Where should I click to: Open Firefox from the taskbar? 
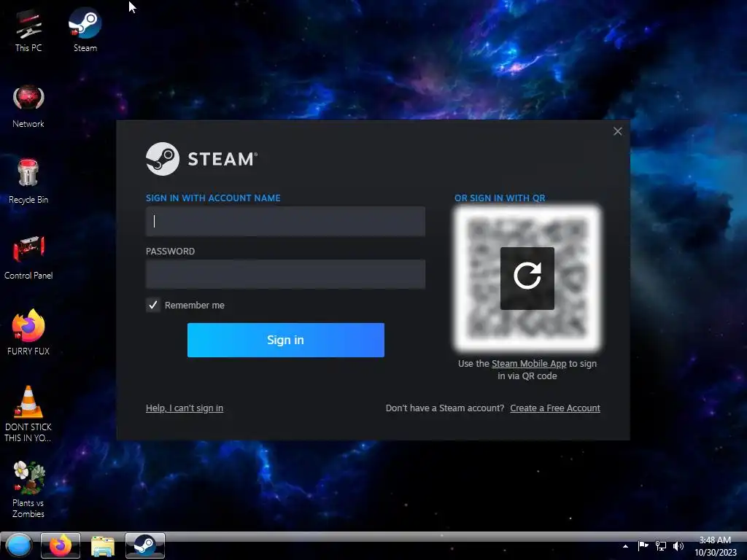pyautogui.click(x=61, y=545)
